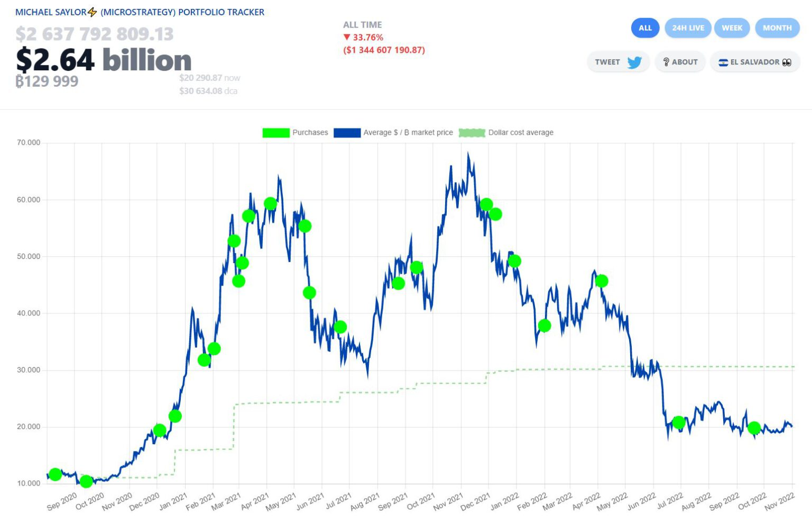812x532 pixels.
Task: Toggle Dollar cost average legend label
Action: point(520,133)
